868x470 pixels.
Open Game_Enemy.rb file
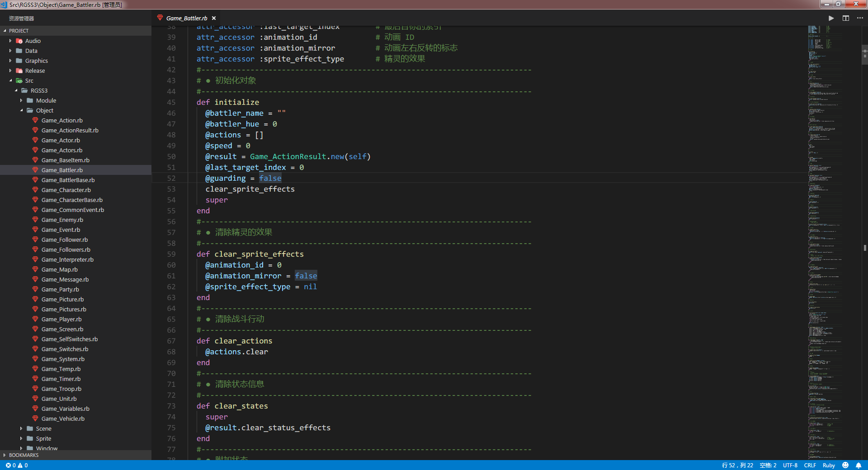click(x=62, y=220)
